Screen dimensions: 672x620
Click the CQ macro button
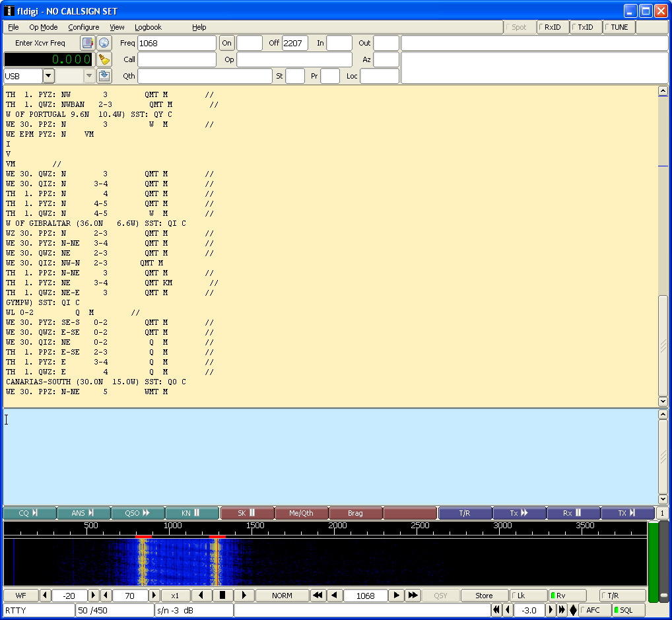30,513
